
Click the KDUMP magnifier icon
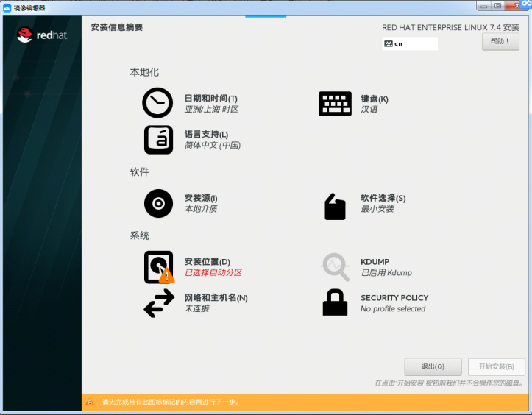(336, 267)
